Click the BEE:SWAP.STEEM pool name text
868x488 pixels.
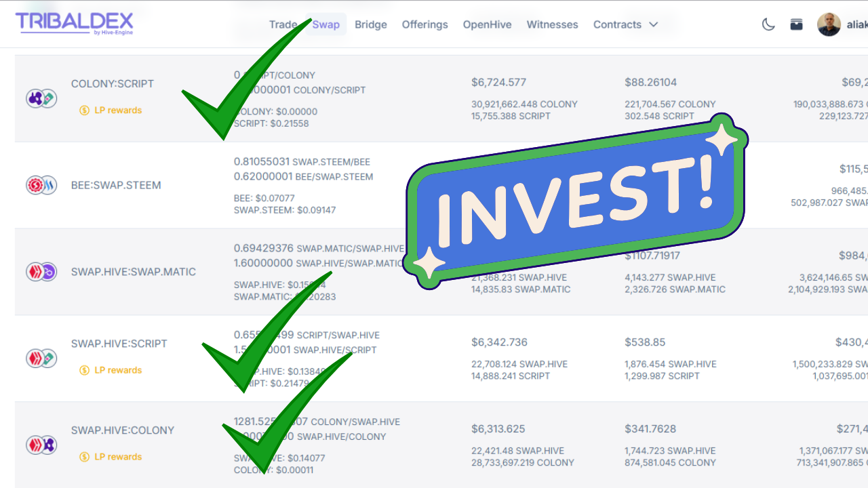point(116,185)
